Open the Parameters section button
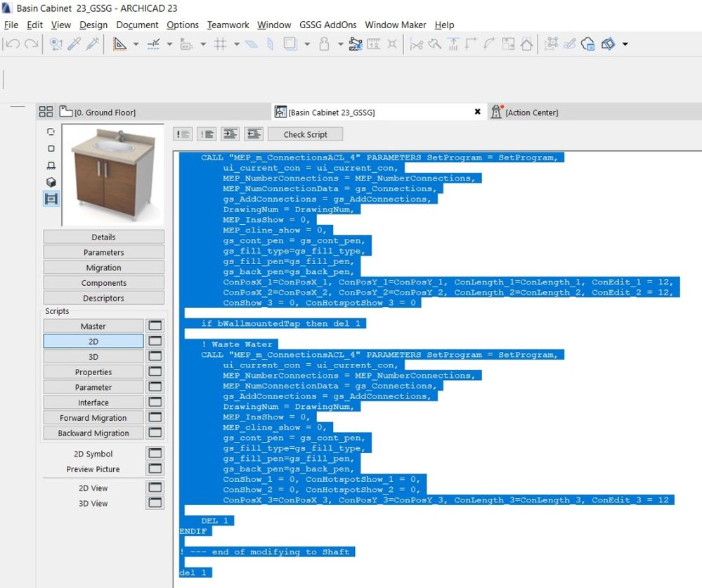 103,252
